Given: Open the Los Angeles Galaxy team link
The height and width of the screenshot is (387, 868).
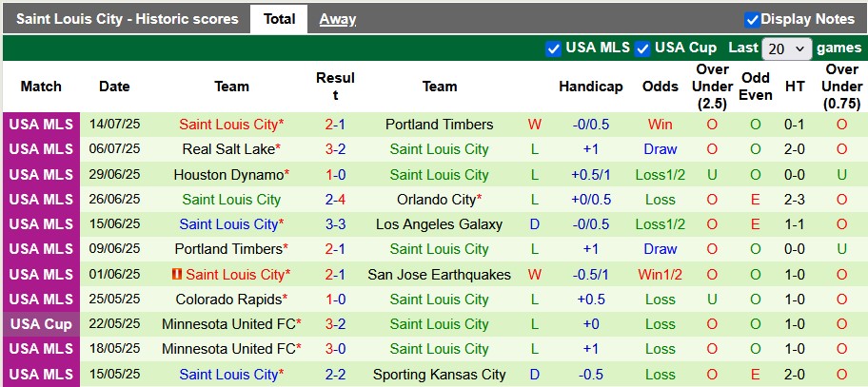Looking at the screenshot, I should (439, 224).
